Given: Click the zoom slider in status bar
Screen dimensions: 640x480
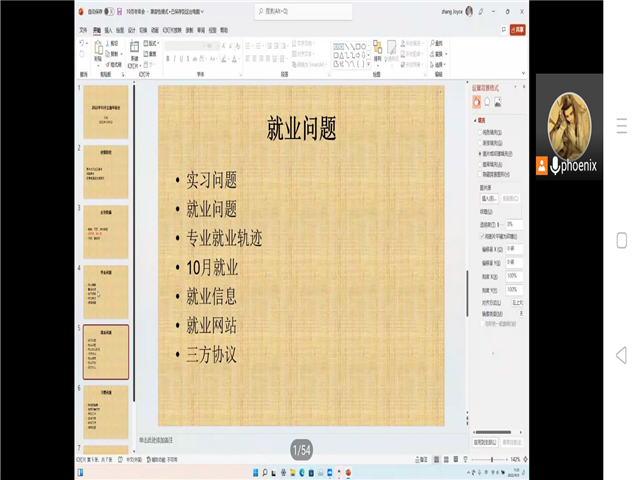Looking at the screenshot, I should click(490, 459).
